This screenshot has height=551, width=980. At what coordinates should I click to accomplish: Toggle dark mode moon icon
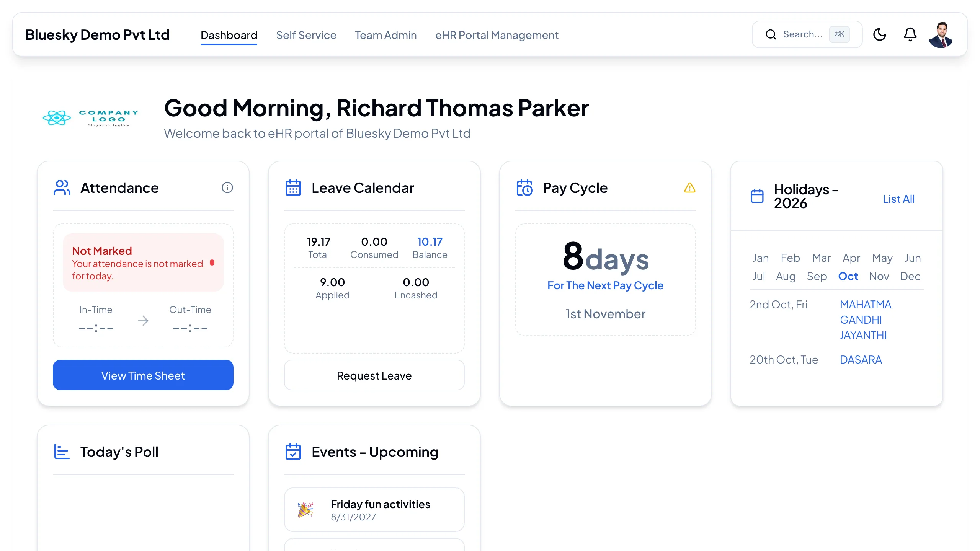pos(879,34)
